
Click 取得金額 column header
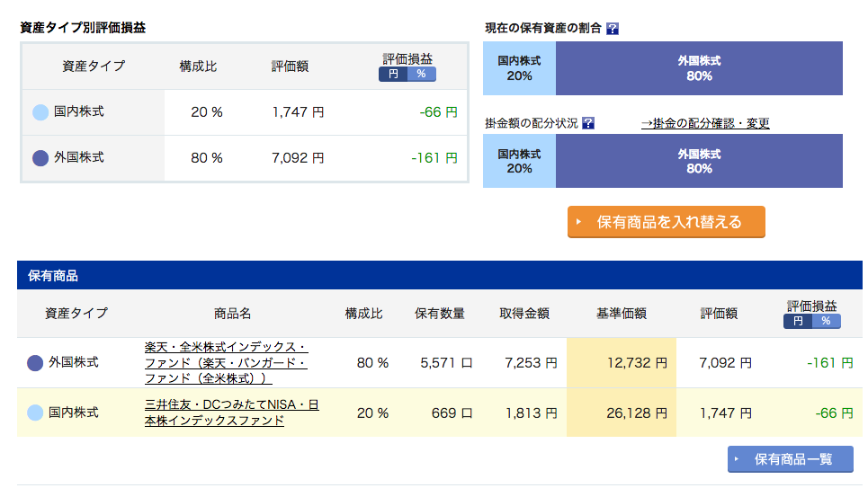click(x=524, y=314)
